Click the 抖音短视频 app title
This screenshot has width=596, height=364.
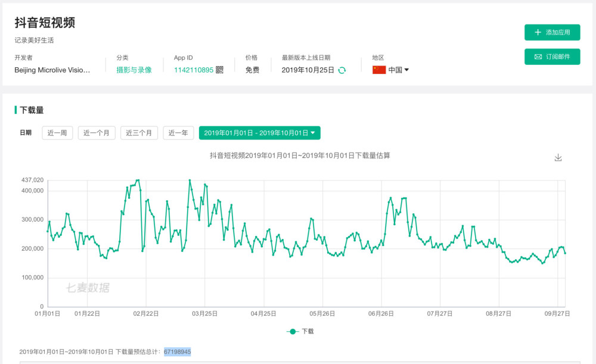pyautogui.click(x=45, y=23)
